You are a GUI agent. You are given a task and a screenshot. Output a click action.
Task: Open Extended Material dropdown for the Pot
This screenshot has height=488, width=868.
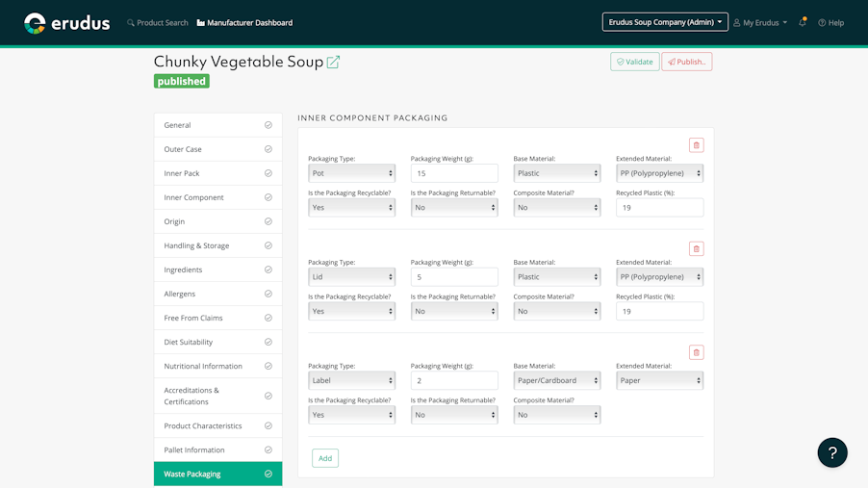pos(659,173)
